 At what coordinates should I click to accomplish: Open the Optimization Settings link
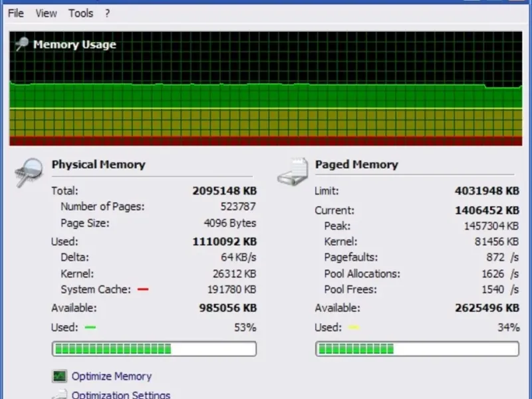click(121, 394)
